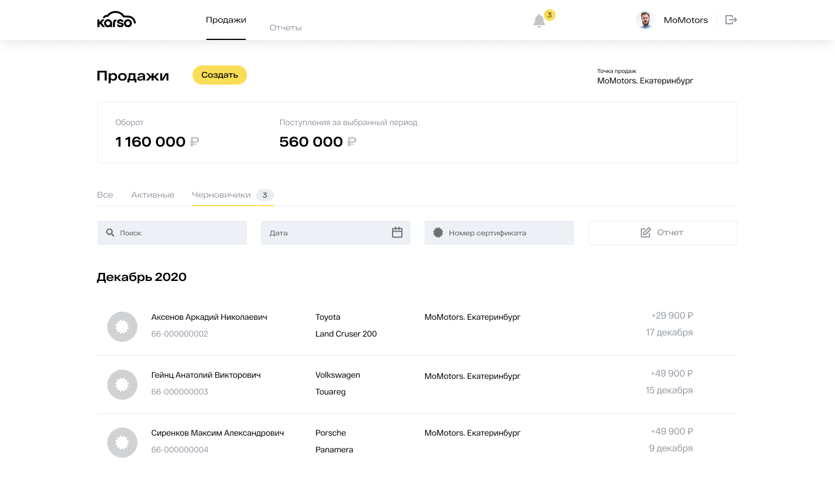This screenshot has height=504, width=835.
Task: Click the Продажи page heading
Action: 133,76
